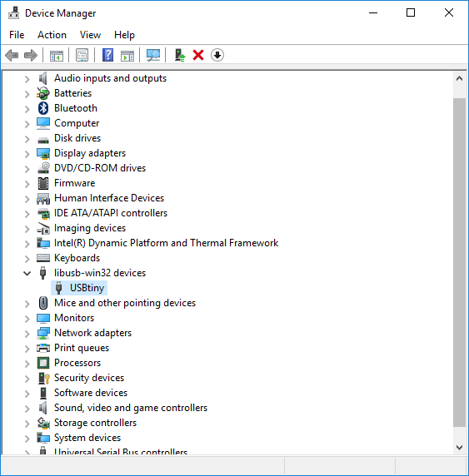Click the Processors category icon
Image resolution: width=469 pixels, height=476 pixels.
[43, 363]
